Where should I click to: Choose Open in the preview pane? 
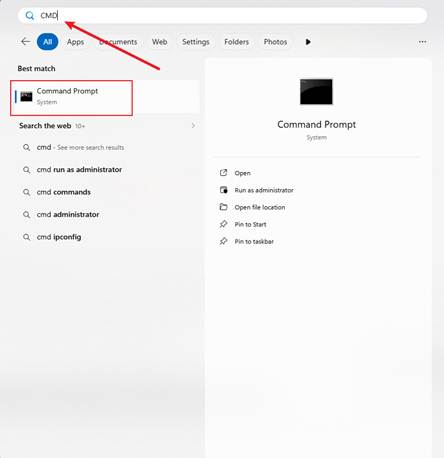(x=242, y=173)
